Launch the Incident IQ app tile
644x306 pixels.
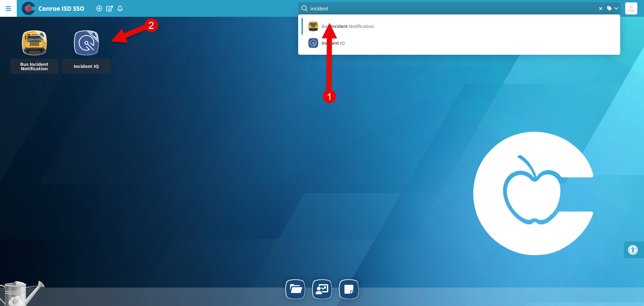pos(86,43)
